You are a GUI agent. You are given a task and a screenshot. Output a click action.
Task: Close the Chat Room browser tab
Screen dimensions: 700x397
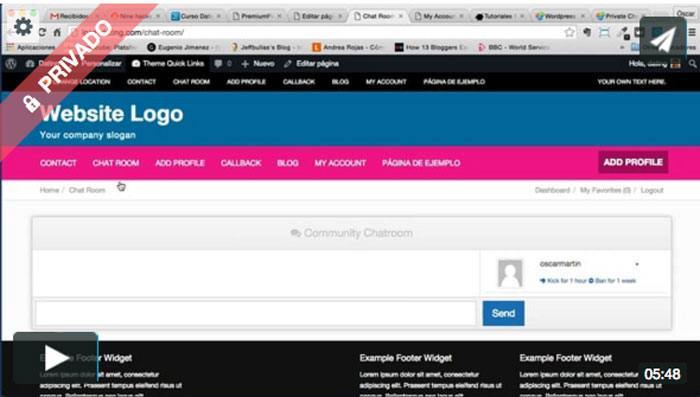400,16
